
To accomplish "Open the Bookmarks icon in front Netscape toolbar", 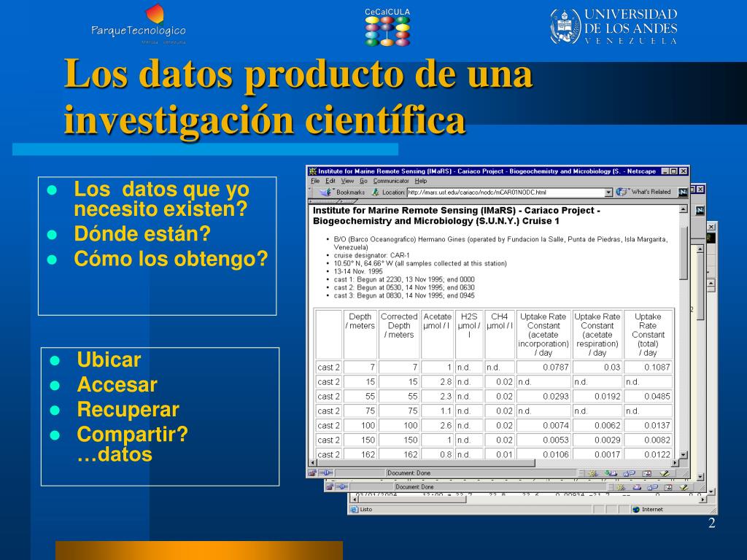I will [326, 192].
